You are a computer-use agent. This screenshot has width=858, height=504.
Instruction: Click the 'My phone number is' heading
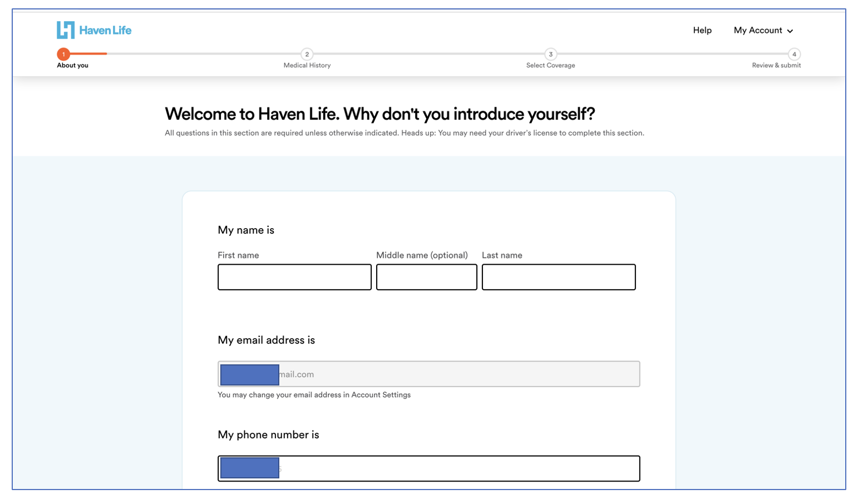(268, 434)
